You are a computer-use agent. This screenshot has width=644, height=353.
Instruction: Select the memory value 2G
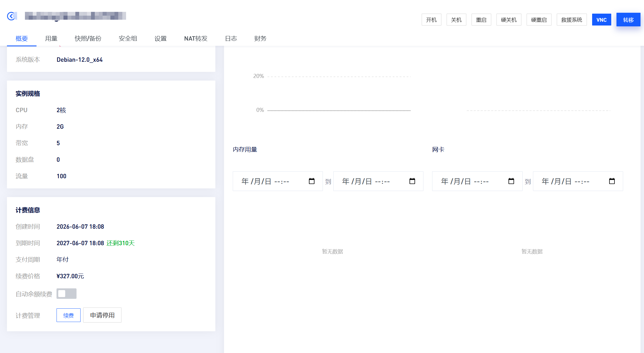[60, 127]
